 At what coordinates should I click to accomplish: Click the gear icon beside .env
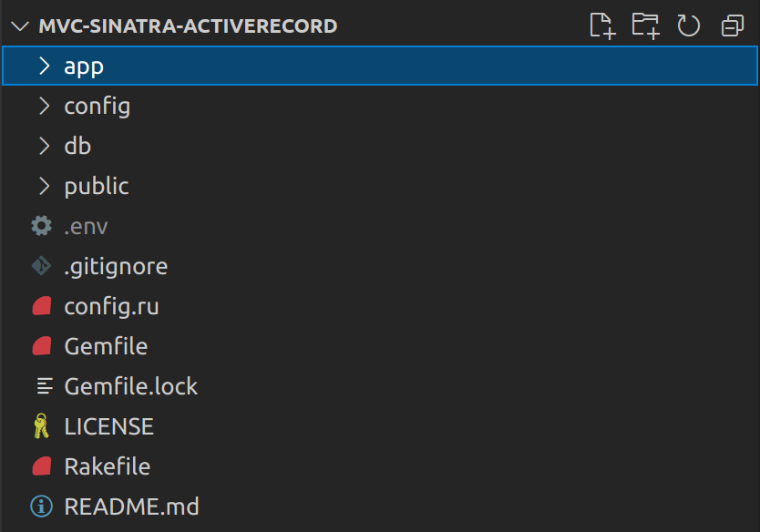click(41, 225)
